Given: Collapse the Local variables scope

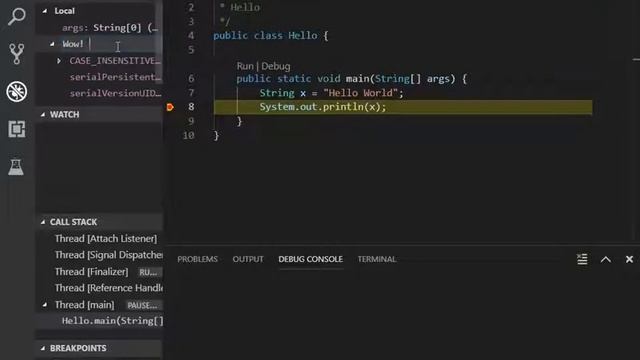Looking at the screenshot, I should 45,11.
